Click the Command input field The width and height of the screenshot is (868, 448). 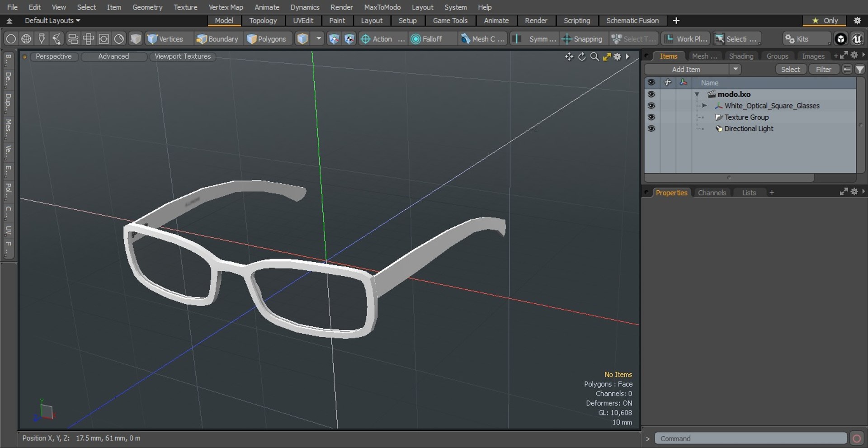point(750,439)
